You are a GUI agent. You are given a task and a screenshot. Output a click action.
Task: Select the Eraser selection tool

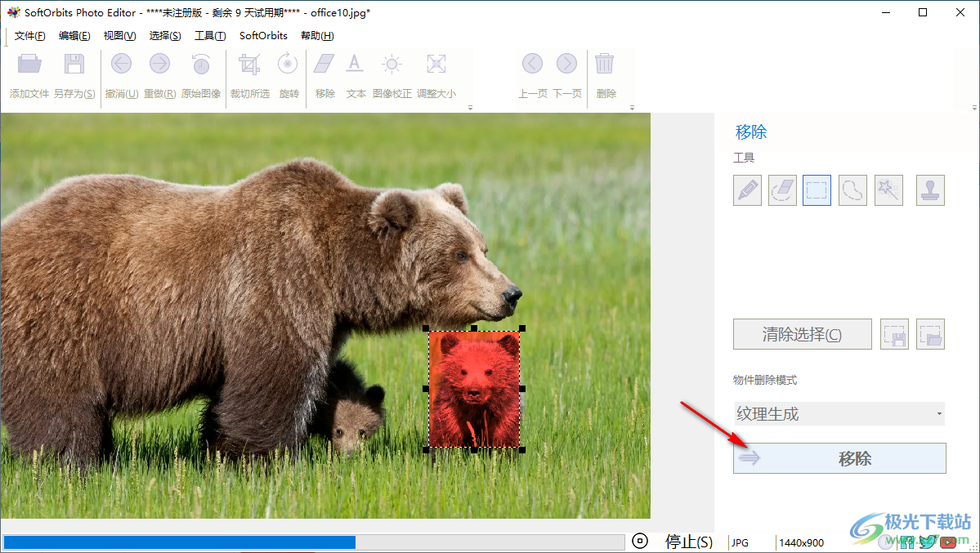point(782,190)
